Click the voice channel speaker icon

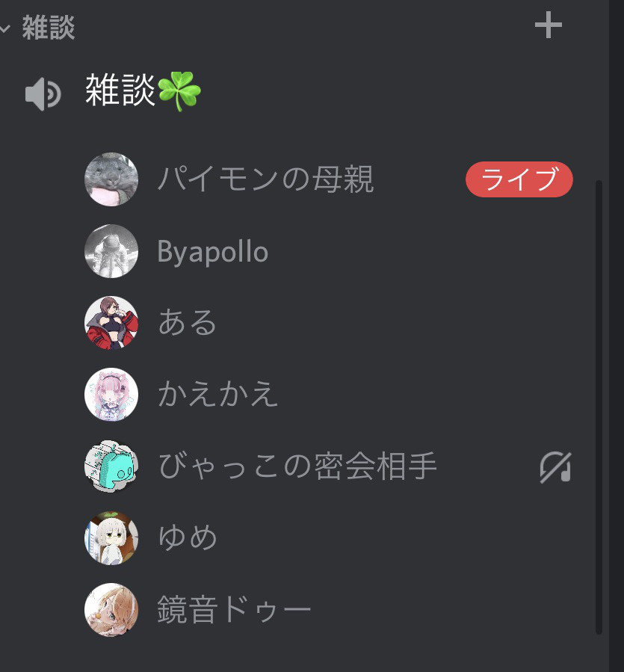43,94
